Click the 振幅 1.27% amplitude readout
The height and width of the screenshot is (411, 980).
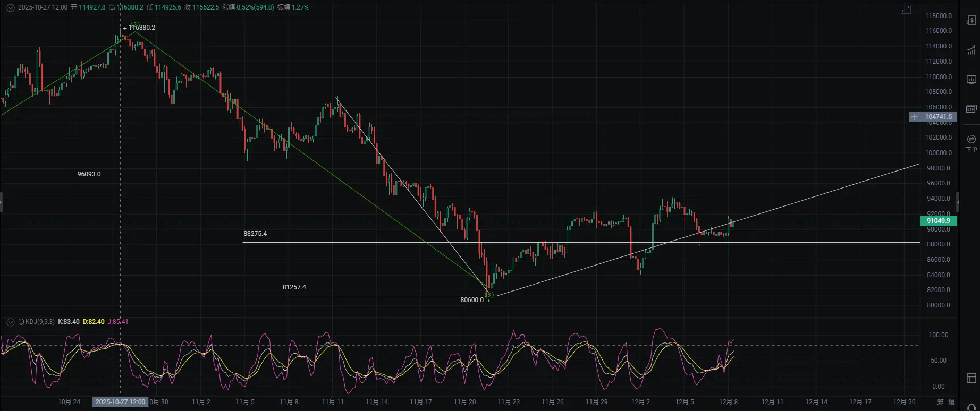(x=293, y=7)
